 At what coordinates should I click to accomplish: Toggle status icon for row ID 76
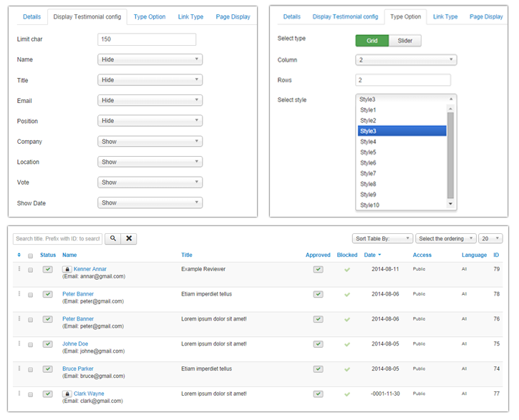[x=48, y=319]
